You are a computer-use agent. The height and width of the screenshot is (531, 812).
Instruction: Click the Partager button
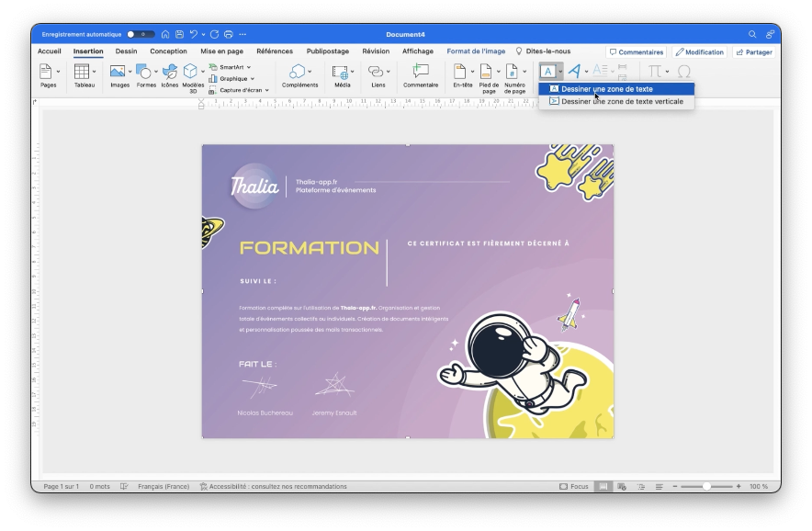click(x=753, y=52)
